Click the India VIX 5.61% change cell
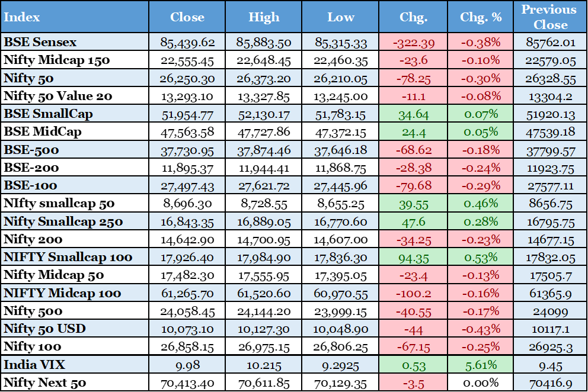The height and width of the screenshot is (392, 588). pyautogui.click(x=480, y=365)
